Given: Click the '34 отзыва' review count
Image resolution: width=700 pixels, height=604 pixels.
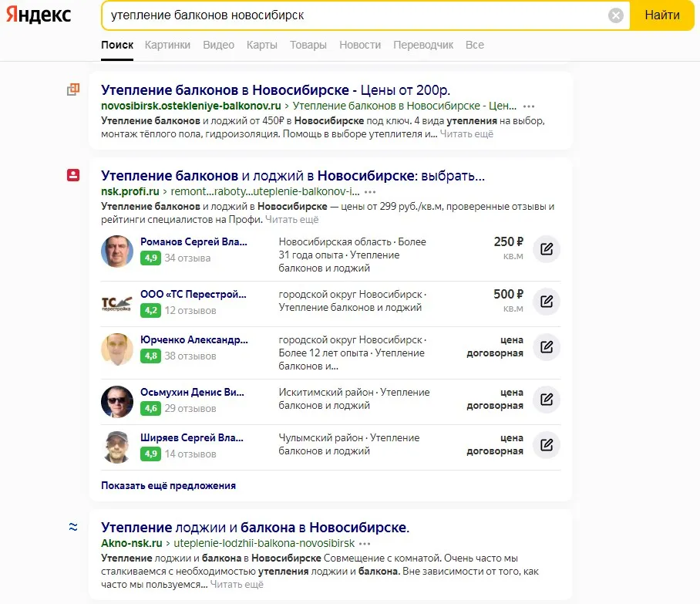Looking at the screenshot, I should pyautogui.click(x=187, y=258).
